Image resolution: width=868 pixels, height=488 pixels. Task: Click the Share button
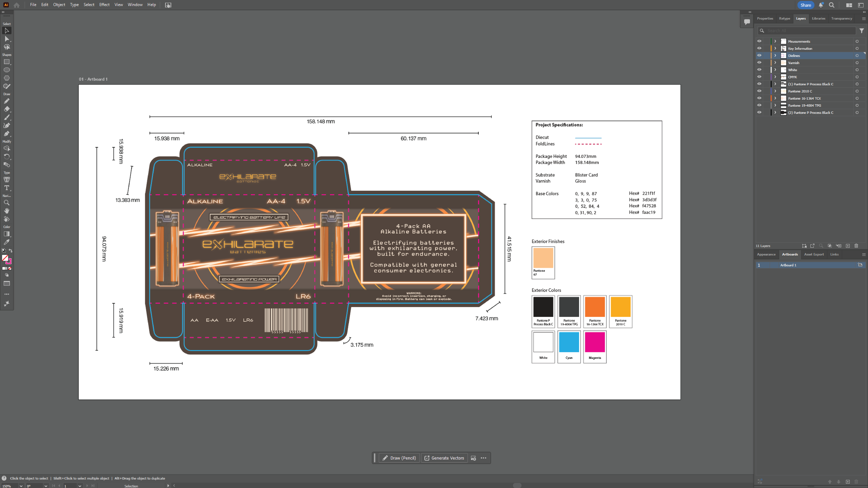[806, 5]
